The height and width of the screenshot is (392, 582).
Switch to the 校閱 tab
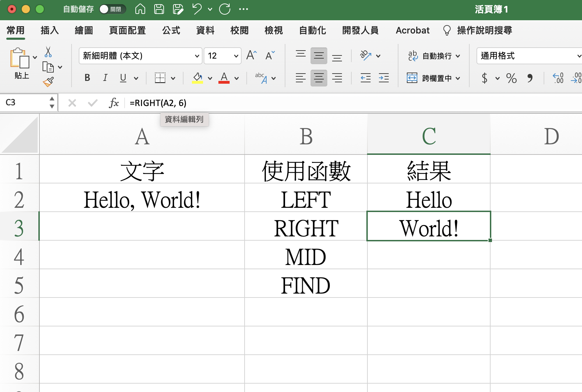tap(239, 30)
